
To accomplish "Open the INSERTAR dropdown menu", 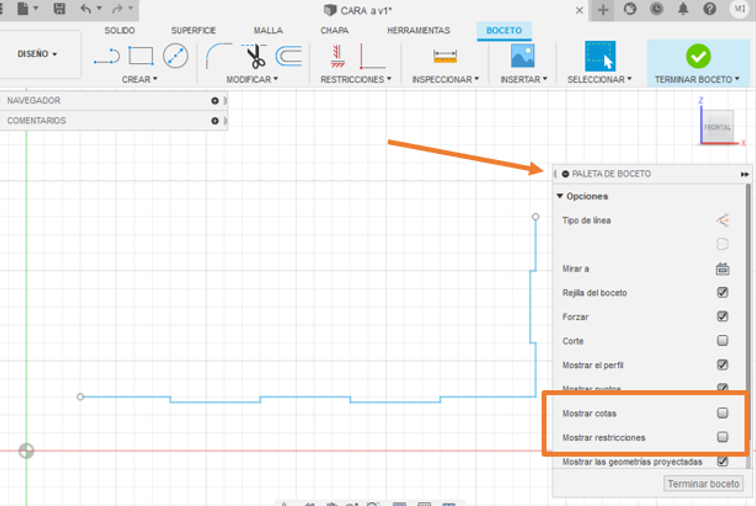I will pos(524,79).
